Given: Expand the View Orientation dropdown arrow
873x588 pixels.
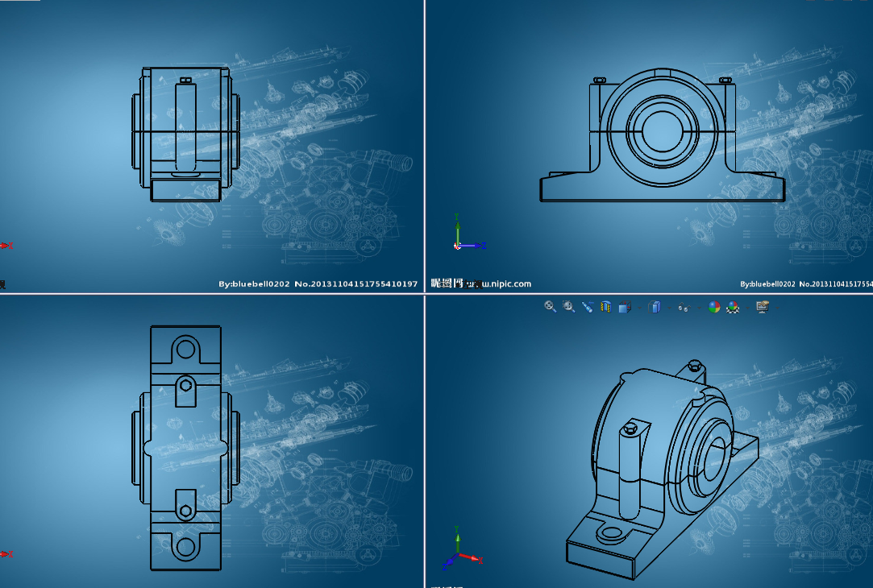Looking at the screenshot, I should point(639,308).
